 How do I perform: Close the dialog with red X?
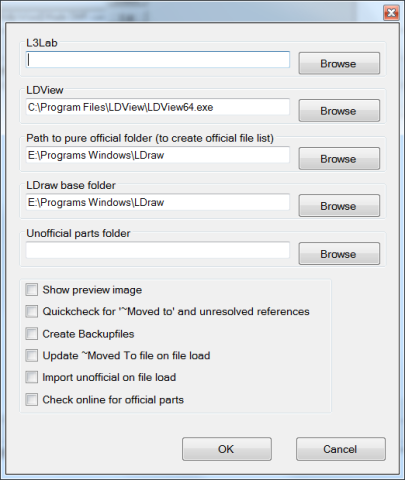pyautogui.click(x=391, y=13)
